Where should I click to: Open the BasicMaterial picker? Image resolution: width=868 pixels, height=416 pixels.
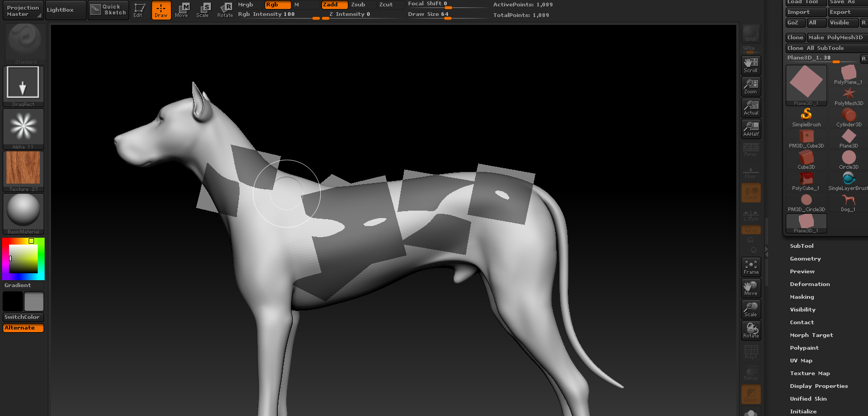coord(23,214)
